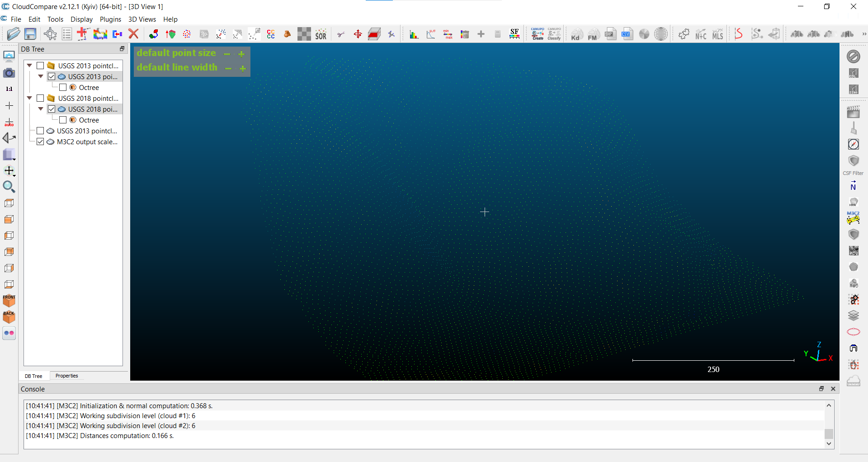Select the Front view cube icon
This screenshot has height=462, width=868.
[9, 300]
